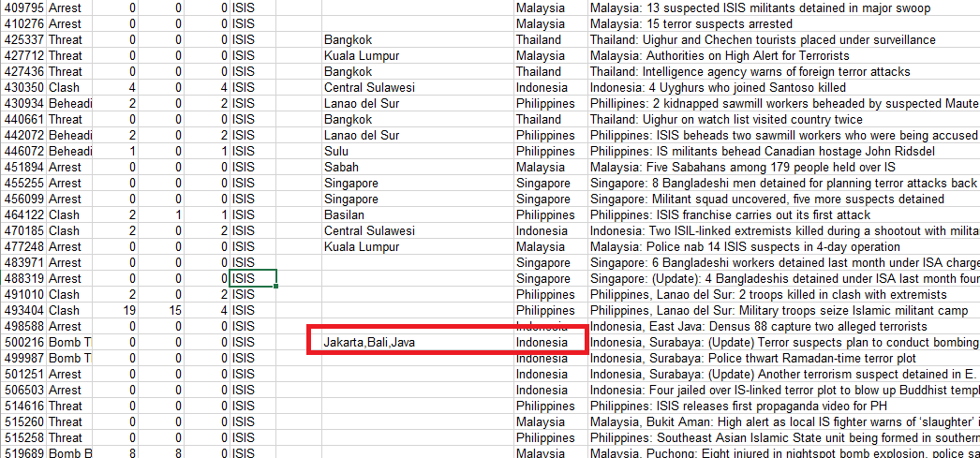The height and width of the screenshot is (458, 980).
Task: Select the Singapore country cell in row 483971
Action: click(x=550, y=263)
